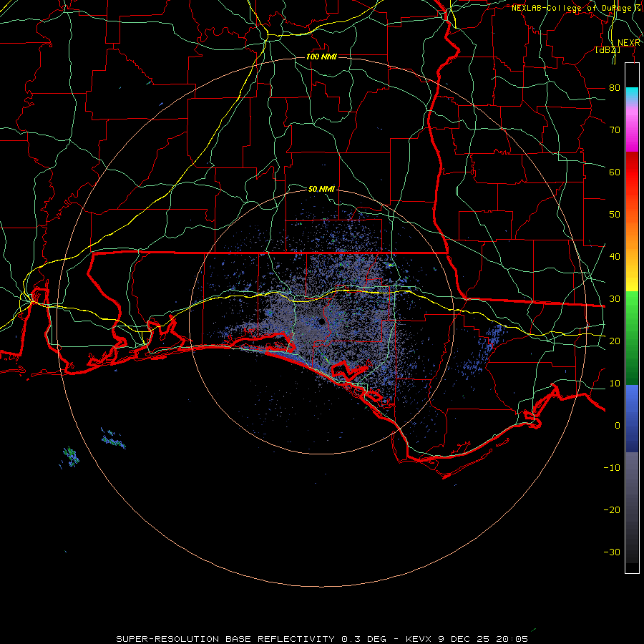Screen dimensions: 644x644
Task: Click the 9 DEC 25 date in the caption
Action: 465,639
